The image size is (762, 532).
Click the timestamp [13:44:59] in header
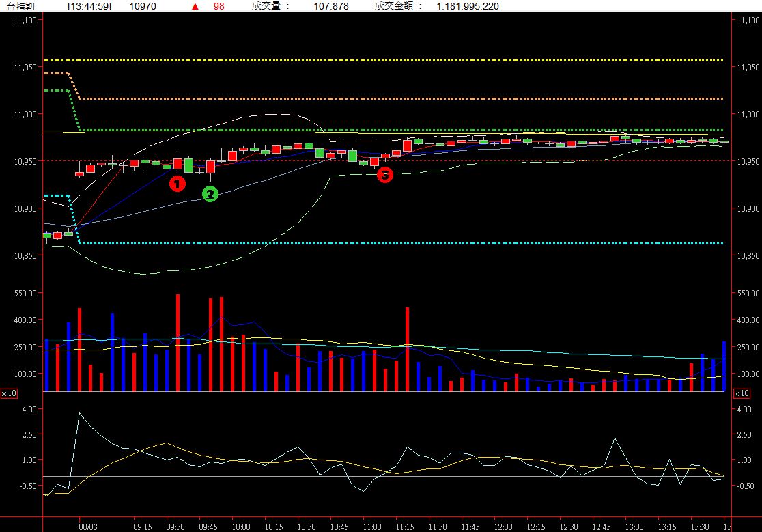click(89, 6)
